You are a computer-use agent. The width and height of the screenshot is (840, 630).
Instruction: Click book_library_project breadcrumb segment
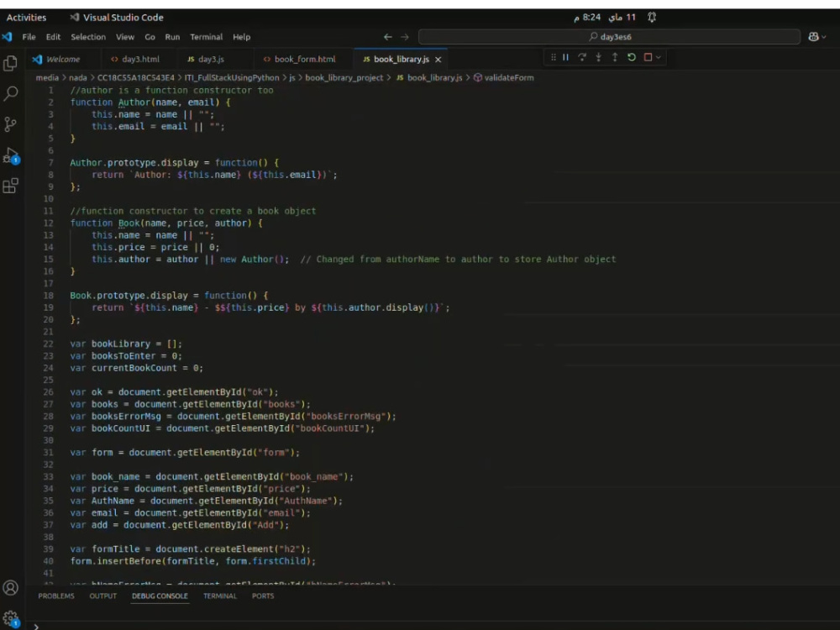(x=344, y=77)
